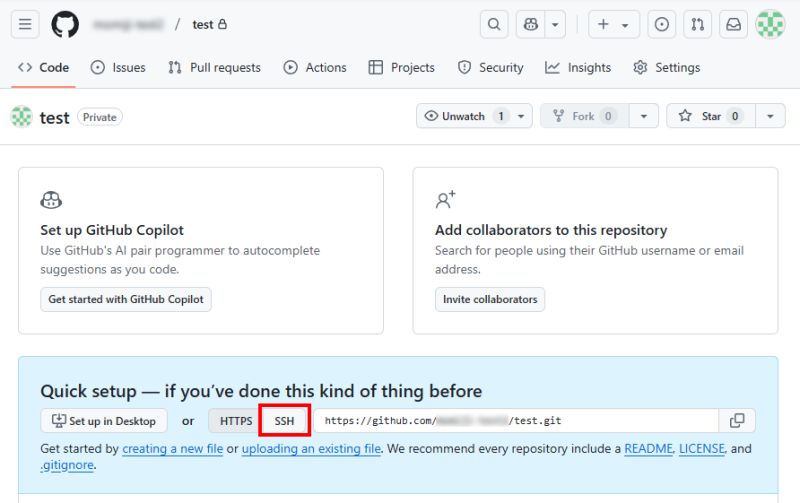Click the repository avatar next to test
This screenshot has width=800, height=503.
21,117
